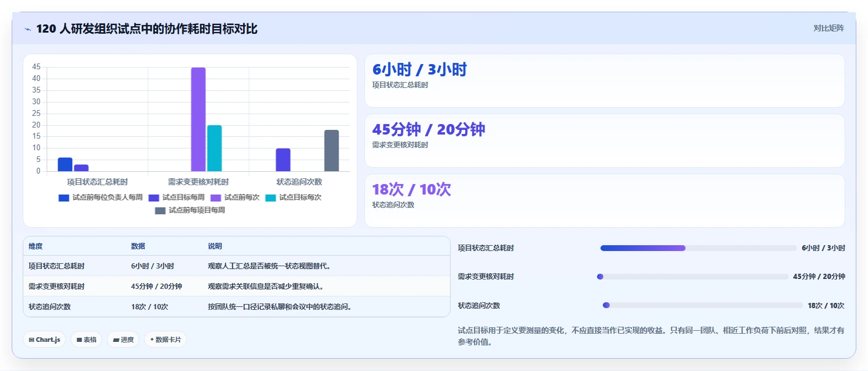Click progress value 45分钟 / 20分钟 at right
Image resolution: width=868 pixels, height=371 pixels.
coord(819,277)
